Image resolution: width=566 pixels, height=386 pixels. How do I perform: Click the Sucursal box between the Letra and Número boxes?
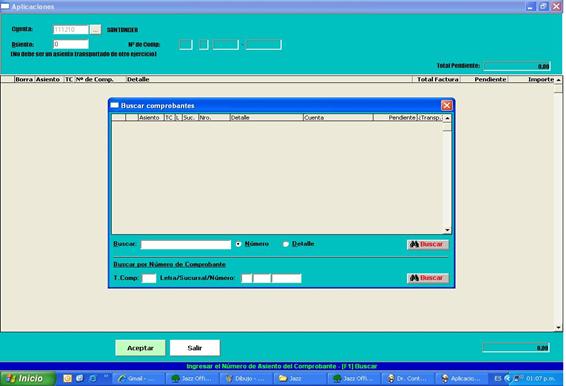pyautogui.click(x=262, y=278)
